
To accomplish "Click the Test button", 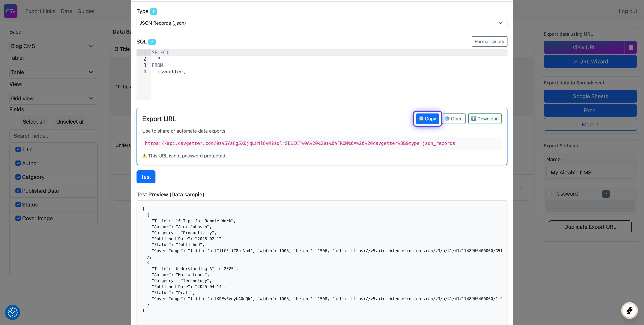I will point(146,177).
